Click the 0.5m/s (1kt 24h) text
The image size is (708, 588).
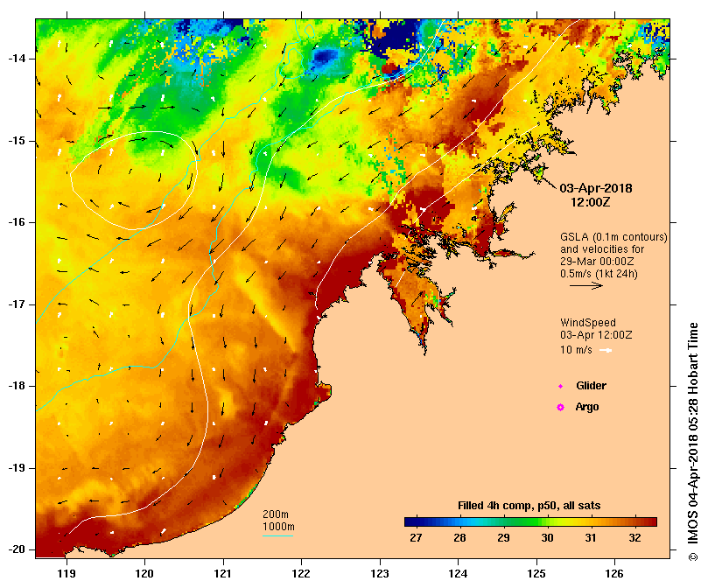(599, 274)
